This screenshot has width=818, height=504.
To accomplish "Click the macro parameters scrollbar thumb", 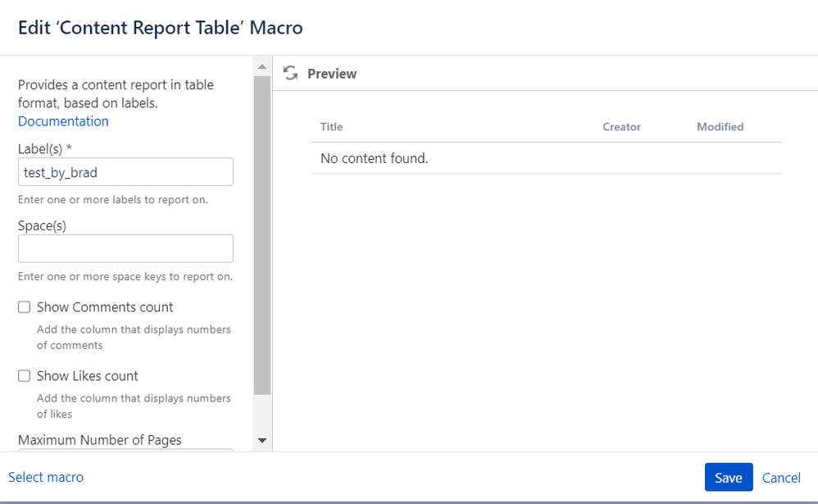I will [262, 235].
